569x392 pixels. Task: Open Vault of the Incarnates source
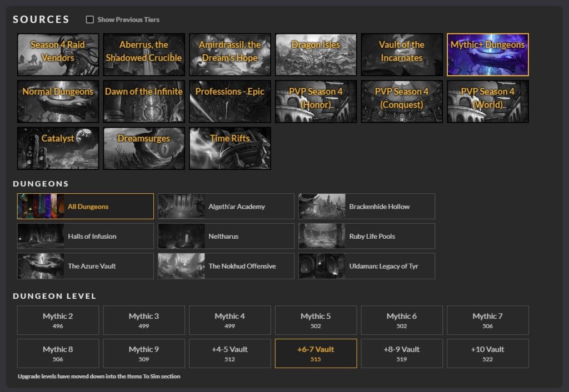click(x=402, y=55)
